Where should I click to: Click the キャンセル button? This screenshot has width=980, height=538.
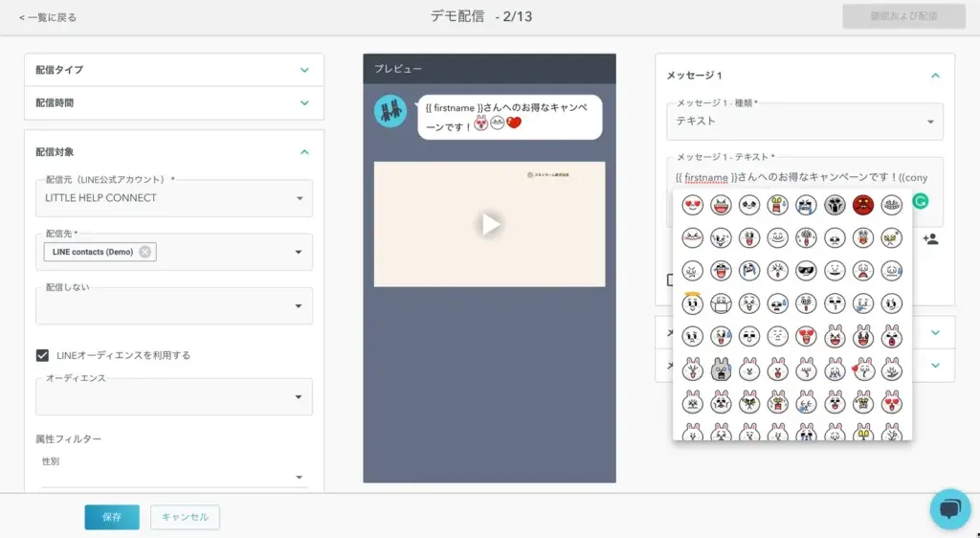click(x=185, y=517)
